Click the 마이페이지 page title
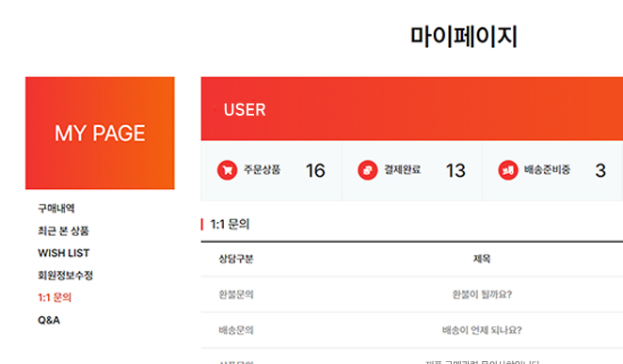The height and width of the screenshot is (364, 623). (464, 37)
